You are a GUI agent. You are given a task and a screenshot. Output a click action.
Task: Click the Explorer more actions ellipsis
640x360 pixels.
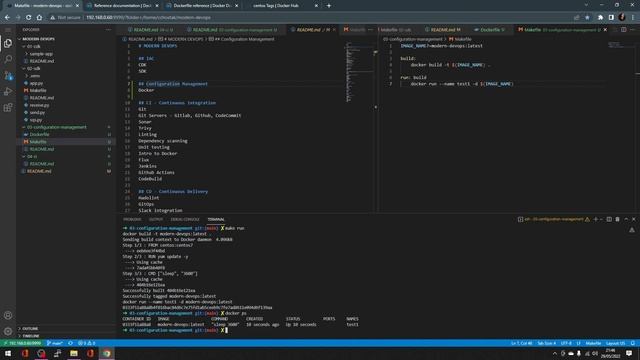[108, 30]
